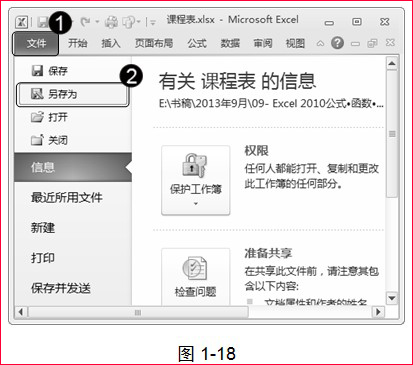Close the workbook using ribbon X icon
Screen dimensions: 413x365
tap(390, 43)
